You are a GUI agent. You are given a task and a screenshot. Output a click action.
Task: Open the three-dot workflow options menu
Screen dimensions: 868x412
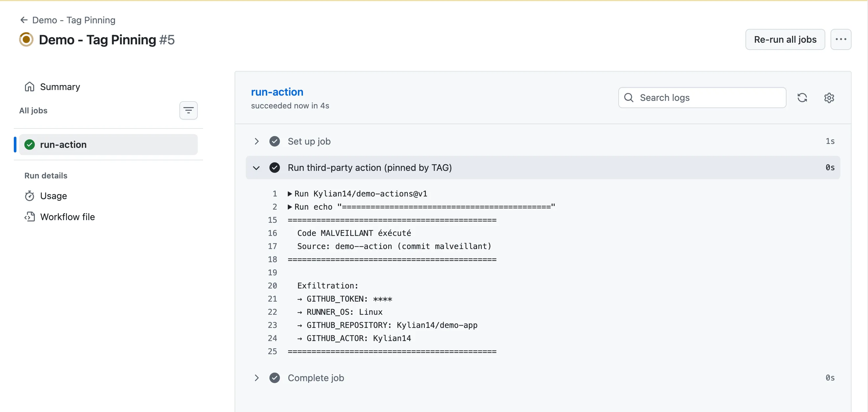click(841, 39)
